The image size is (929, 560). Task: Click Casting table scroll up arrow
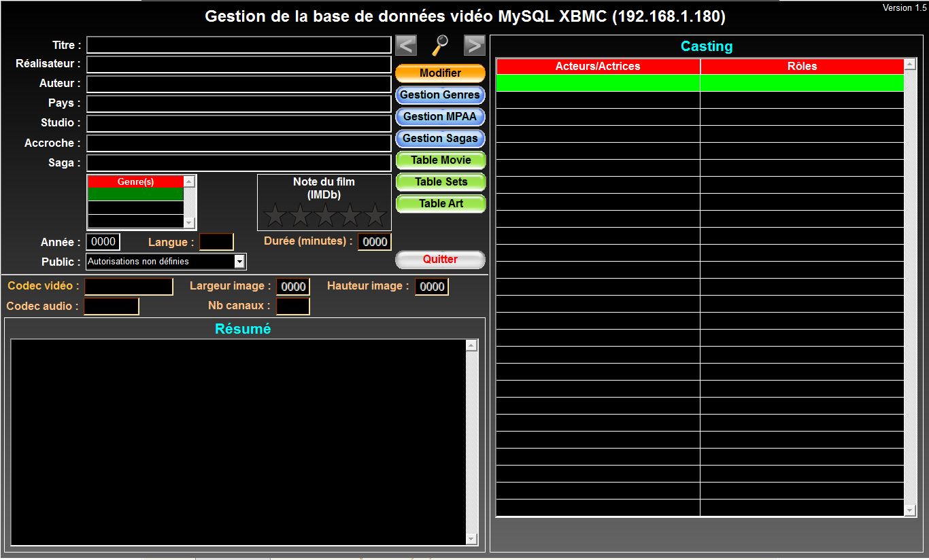click(911, 65)
